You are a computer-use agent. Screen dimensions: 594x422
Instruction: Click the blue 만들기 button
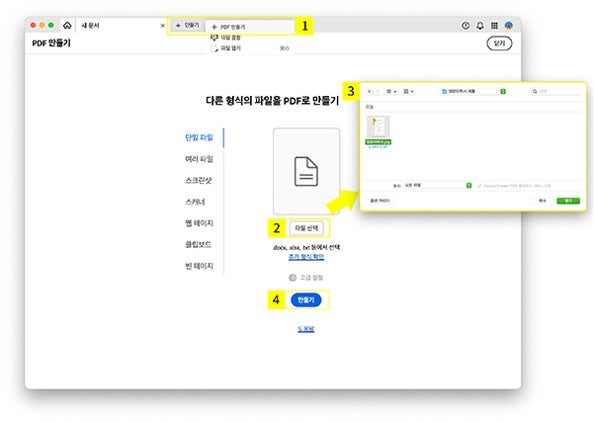[x=306, y=300]
